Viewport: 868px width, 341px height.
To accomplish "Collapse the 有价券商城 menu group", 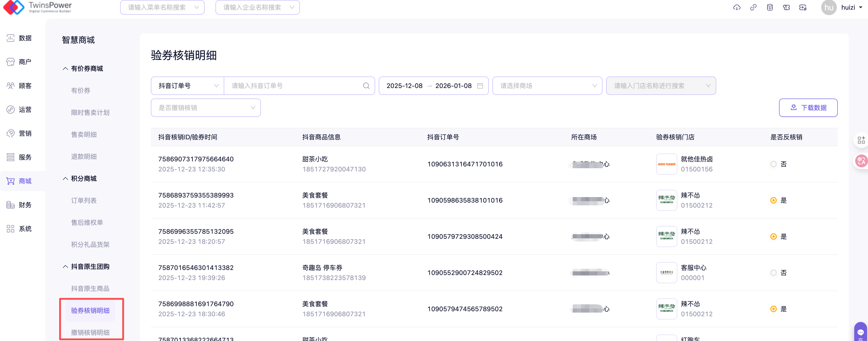I will pyautogui.click(x=83, y=68).
